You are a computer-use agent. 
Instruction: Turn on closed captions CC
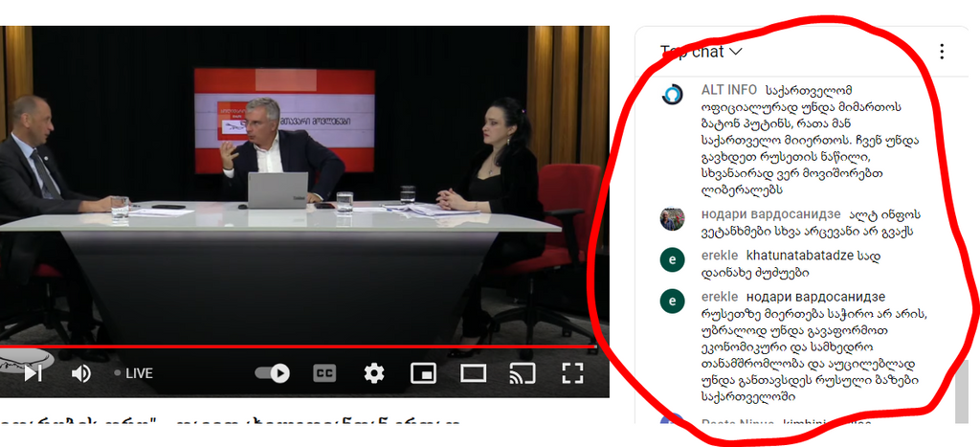coord(324,373)
